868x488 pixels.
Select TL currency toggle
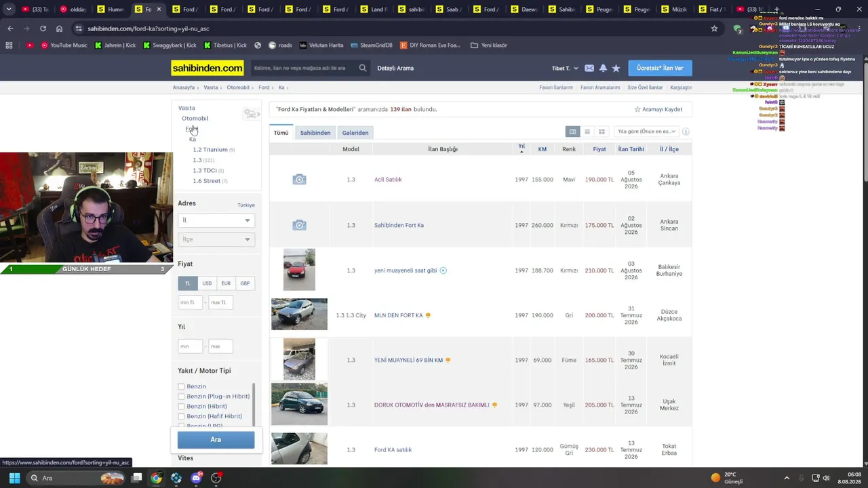pos(188,283)
